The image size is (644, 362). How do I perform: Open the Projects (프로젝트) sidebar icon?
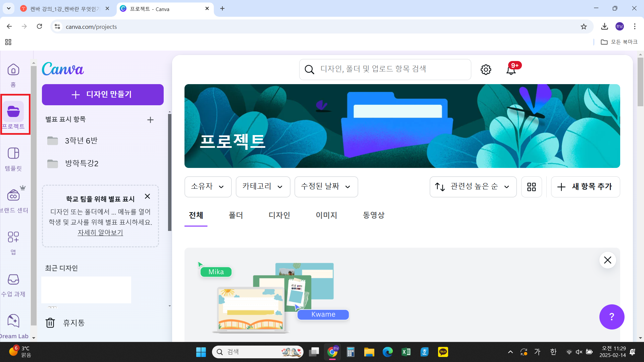[x=13, y=115]
